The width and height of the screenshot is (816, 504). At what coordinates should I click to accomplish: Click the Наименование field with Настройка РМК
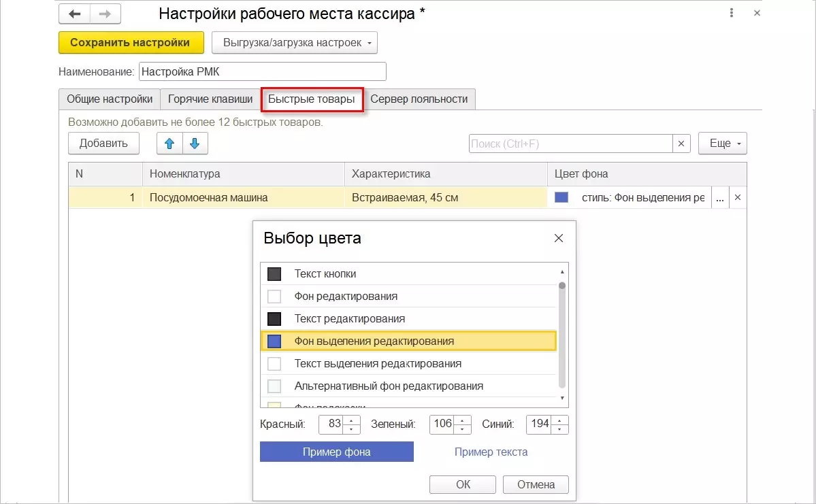pos(262,72)
